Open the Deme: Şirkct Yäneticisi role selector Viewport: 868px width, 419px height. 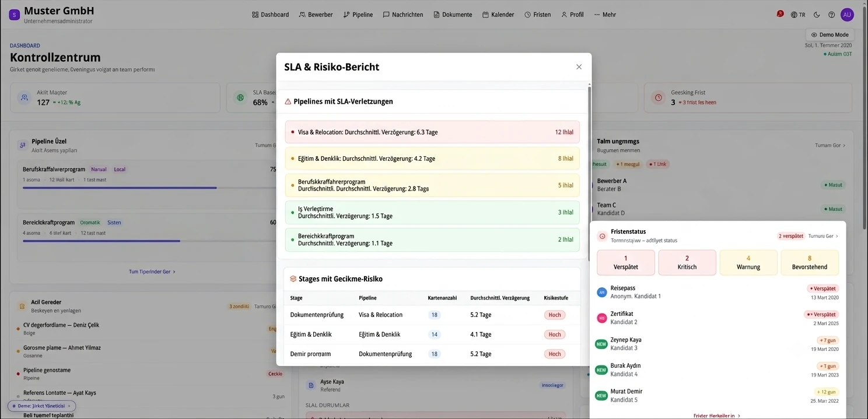point(42,406)
